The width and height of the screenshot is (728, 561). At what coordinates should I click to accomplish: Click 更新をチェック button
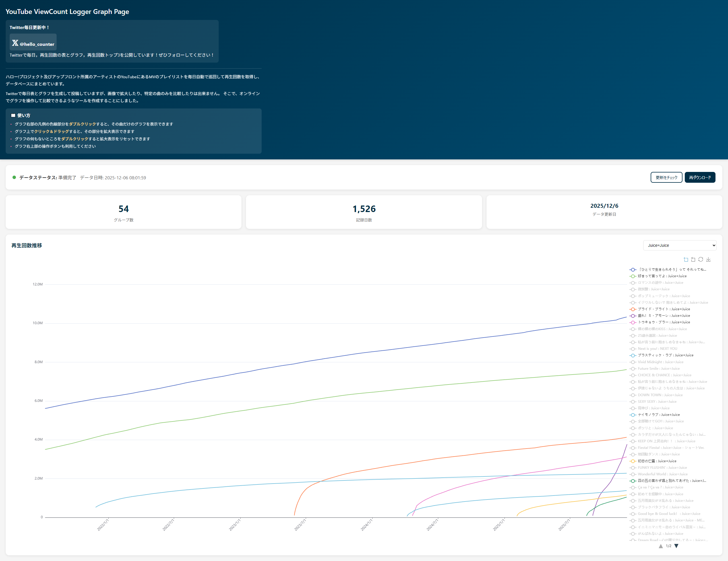click(x=666, y=177)
